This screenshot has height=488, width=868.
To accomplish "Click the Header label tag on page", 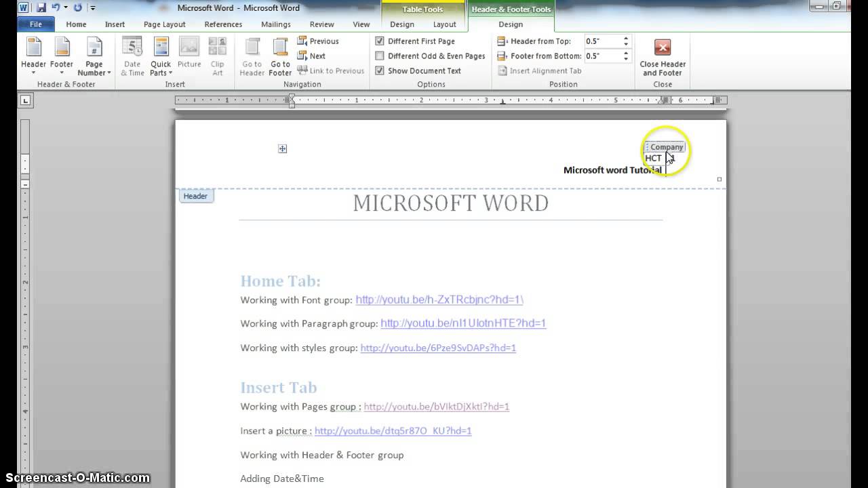I will (x=195, y=196).
